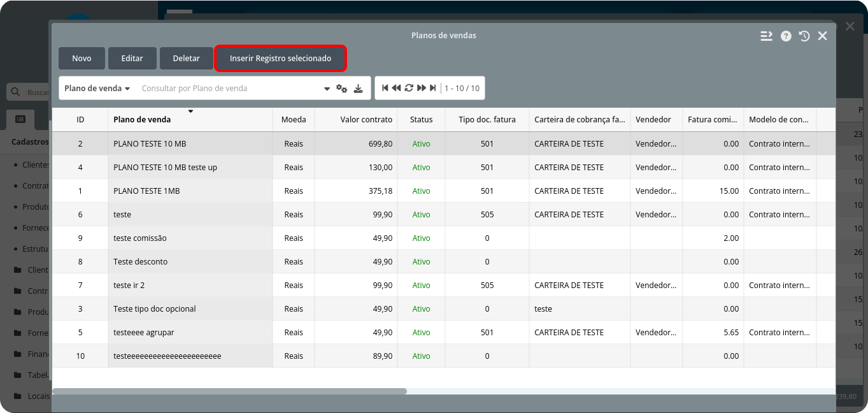The image size is (868, 413).
Task: Click the 2.00 commission value
Action: [731, 238]
